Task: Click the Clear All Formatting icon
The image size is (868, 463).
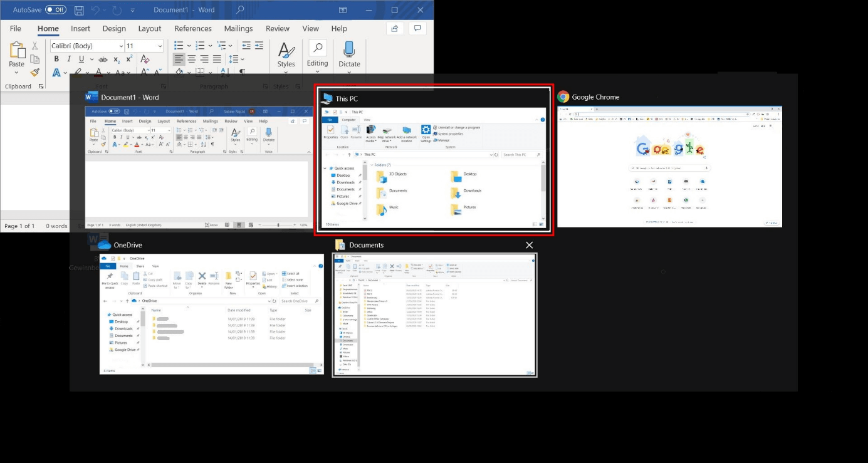Action: pyautogui.click(x=145, y=59)
